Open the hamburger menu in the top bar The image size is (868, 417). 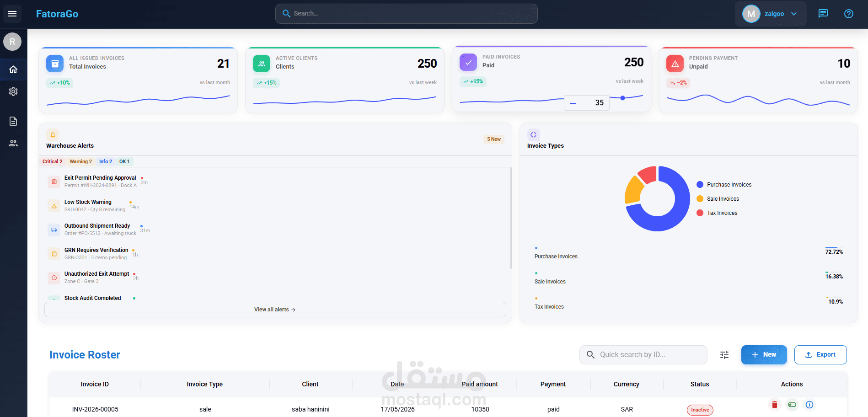click(12, 14)
